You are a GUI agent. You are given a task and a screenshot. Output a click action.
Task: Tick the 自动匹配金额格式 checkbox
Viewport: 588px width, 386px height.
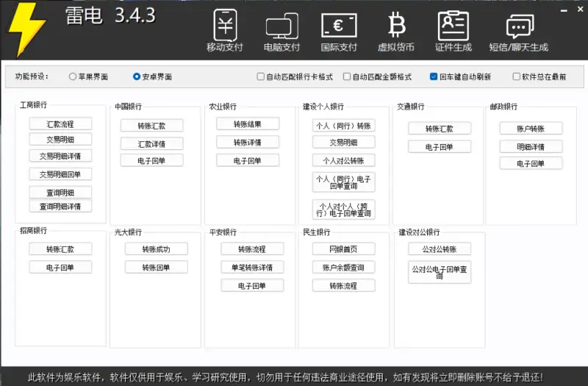[x=348, y=76]
